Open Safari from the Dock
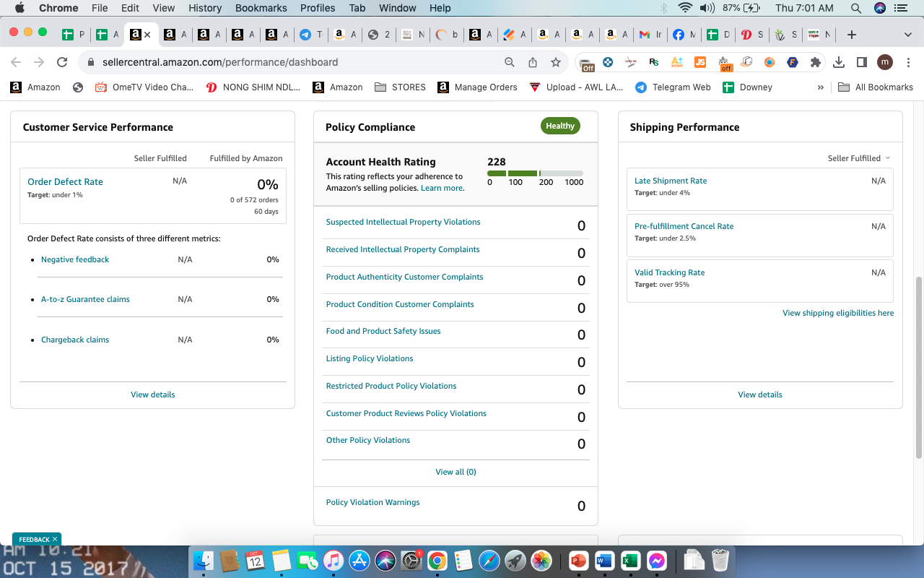The image size is (924, 578). [489, 560]
